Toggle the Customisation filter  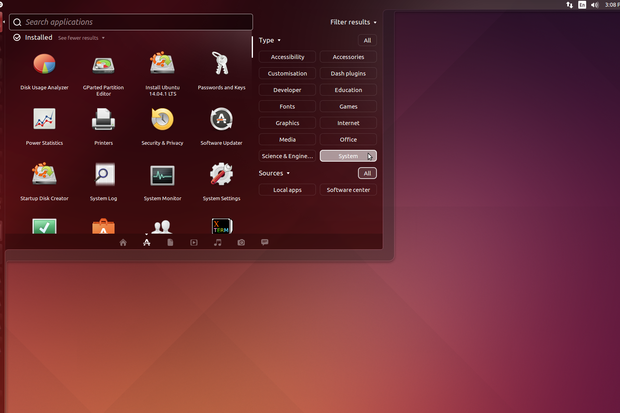coord(287,74)
